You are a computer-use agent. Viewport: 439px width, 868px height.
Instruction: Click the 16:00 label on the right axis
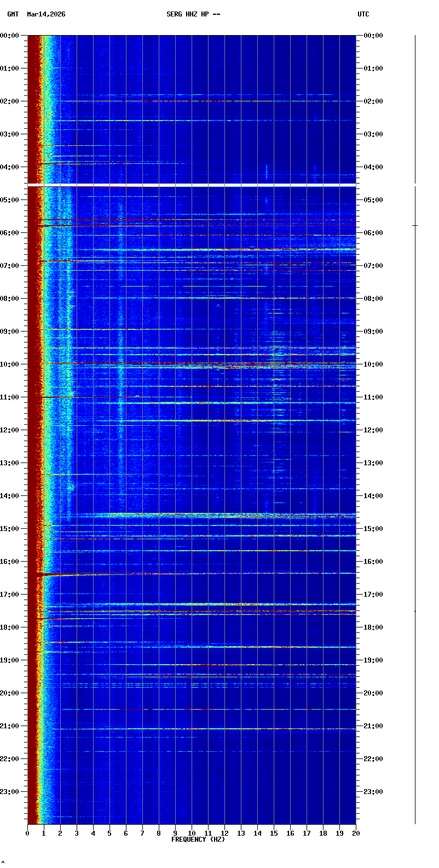[373, 562]
